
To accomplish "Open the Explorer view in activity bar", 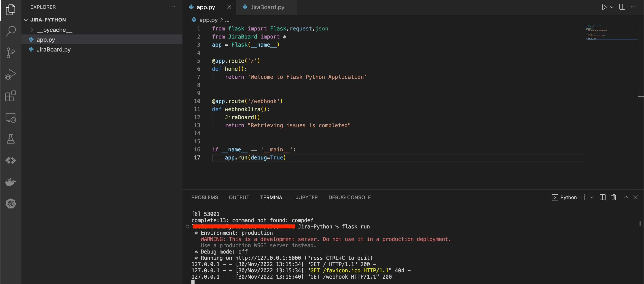I will coord(11,10).
